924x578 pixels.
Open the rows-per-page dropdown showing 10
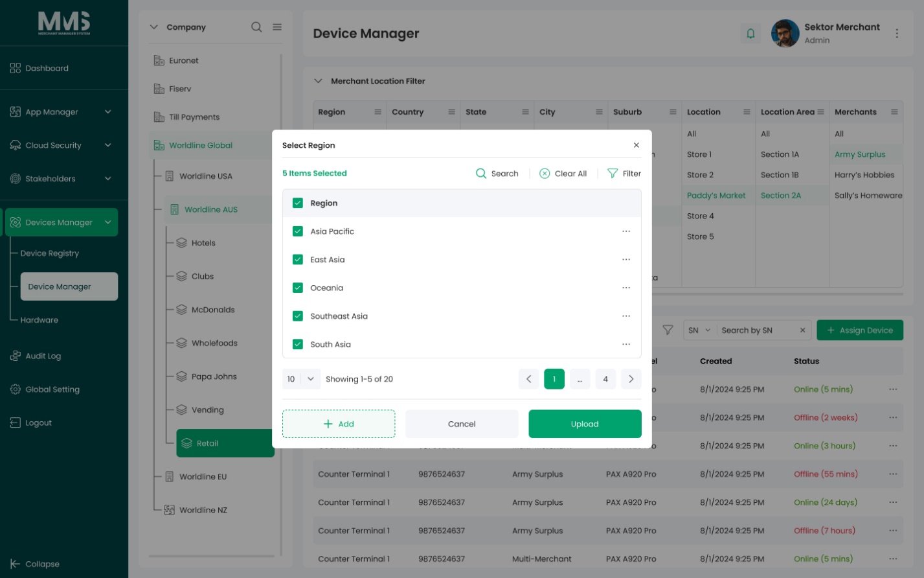pyautogui.click(x=301, y=379)
